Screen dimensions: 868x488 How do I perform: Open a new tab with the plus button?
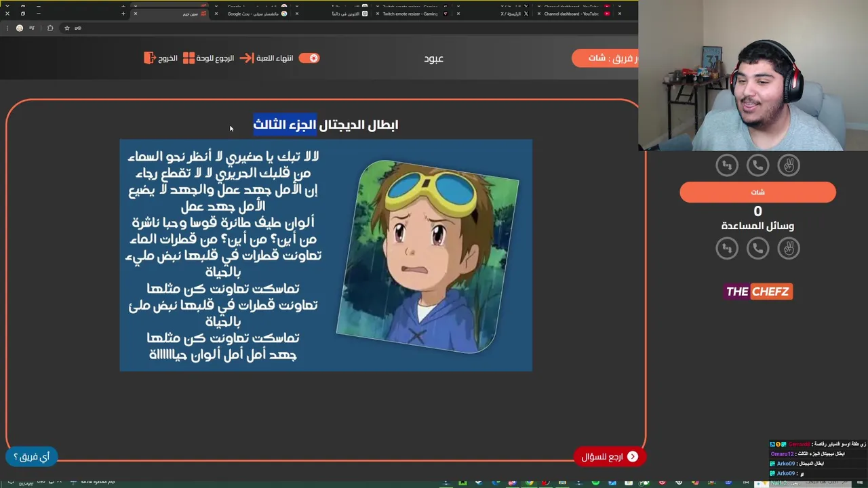tap(123, 14)
